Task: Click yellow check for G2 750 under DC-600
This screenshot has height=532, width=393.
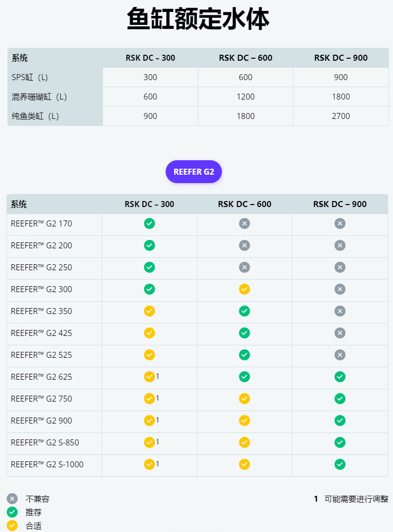Action: (x=244, y=399)
